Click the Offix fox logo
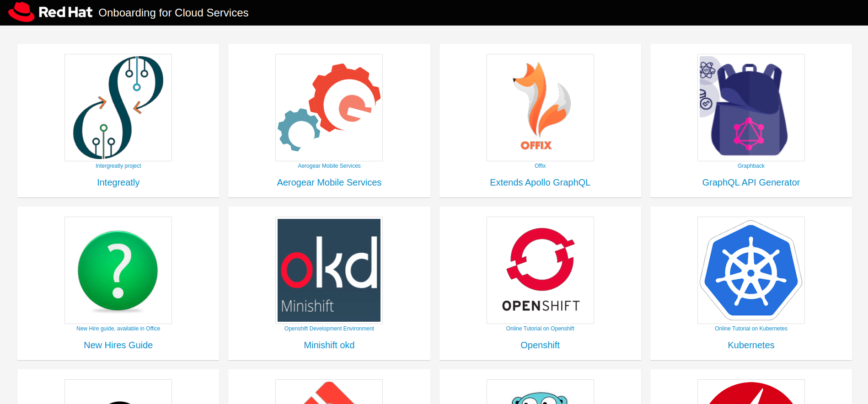 [540, 107]
